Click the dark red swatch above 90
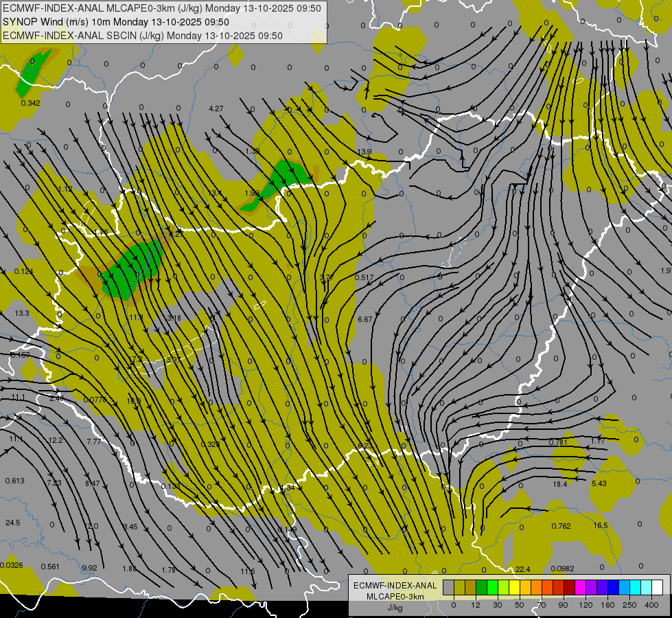Screen dimensions: 672x618 click(569, 587)
